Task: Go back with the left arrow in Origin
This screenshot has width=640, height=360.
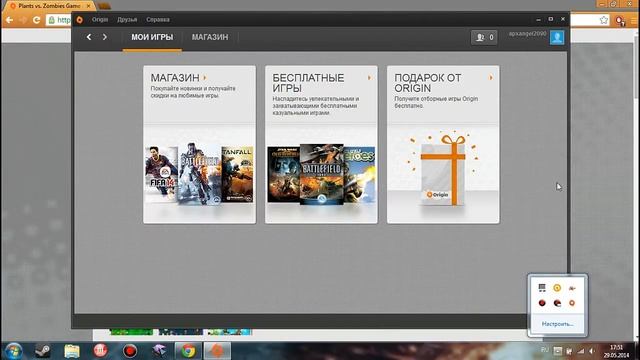Action: pyautogui.click(x=89, y=37)
